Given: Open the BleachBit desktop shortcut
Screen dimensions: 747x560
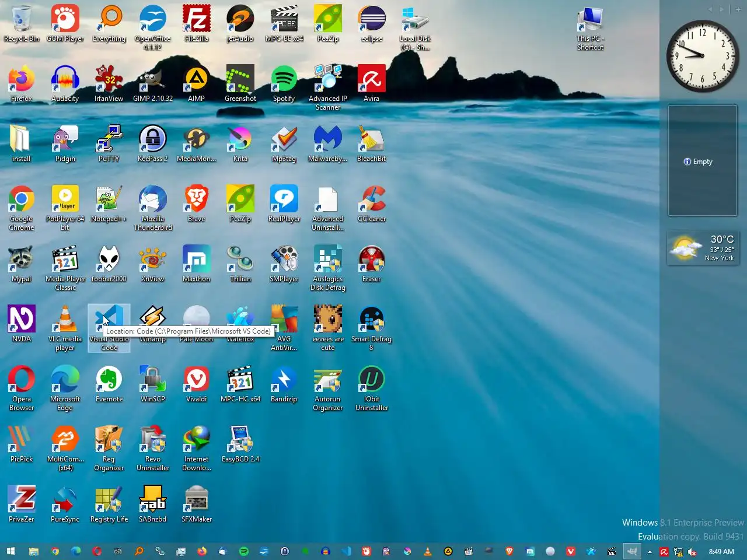Looking at the screenshot, I should tap(372, 144).
